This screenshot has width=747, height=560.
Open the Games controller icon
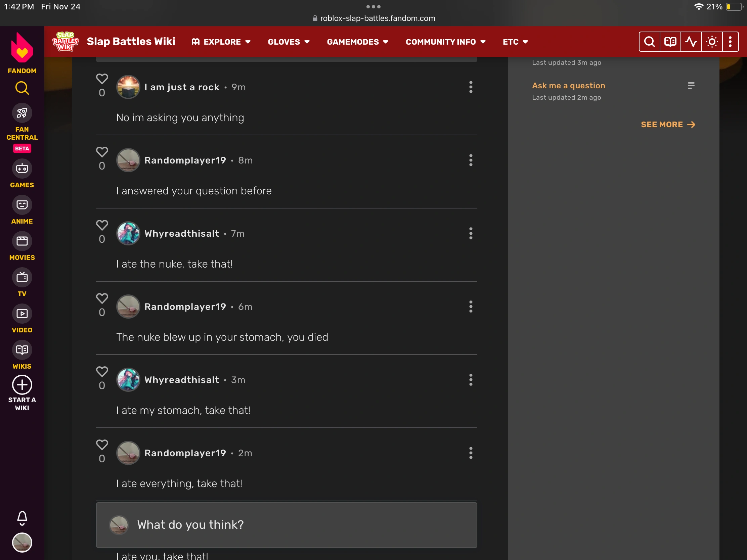click(x=22, y=169)
